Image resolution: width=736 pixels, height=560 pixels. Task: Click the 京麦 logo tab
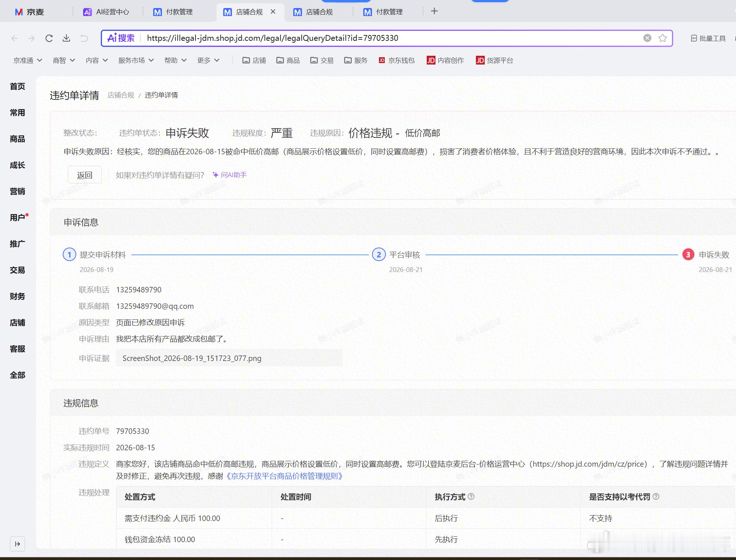(x=29, y=12)
